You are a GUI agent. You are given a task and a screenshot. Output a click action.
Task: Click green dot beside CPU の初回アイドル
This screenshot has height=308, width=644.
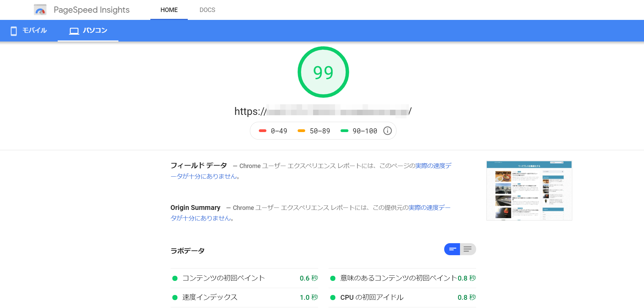coord(333,298)
